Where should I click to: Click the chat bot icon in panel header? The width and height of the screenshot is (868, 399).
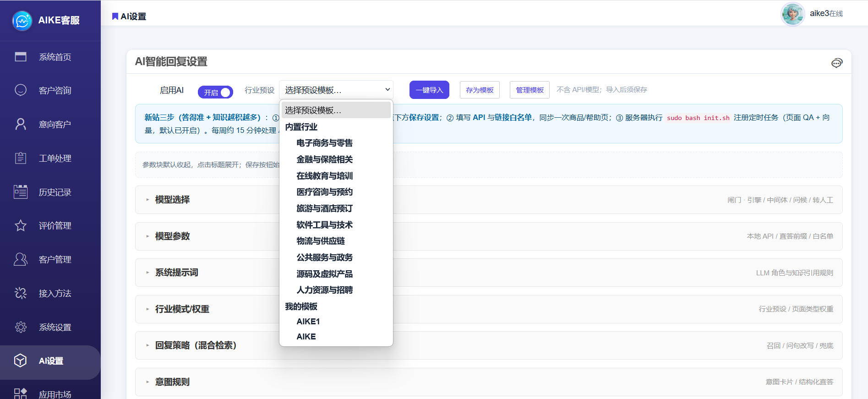pos(837,63)
